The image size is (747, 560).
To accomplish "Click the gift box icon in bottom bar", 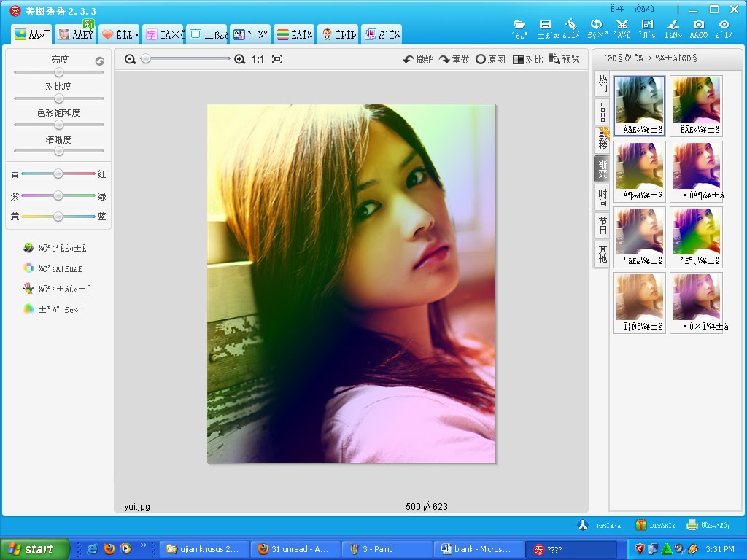I will [640, 525].
